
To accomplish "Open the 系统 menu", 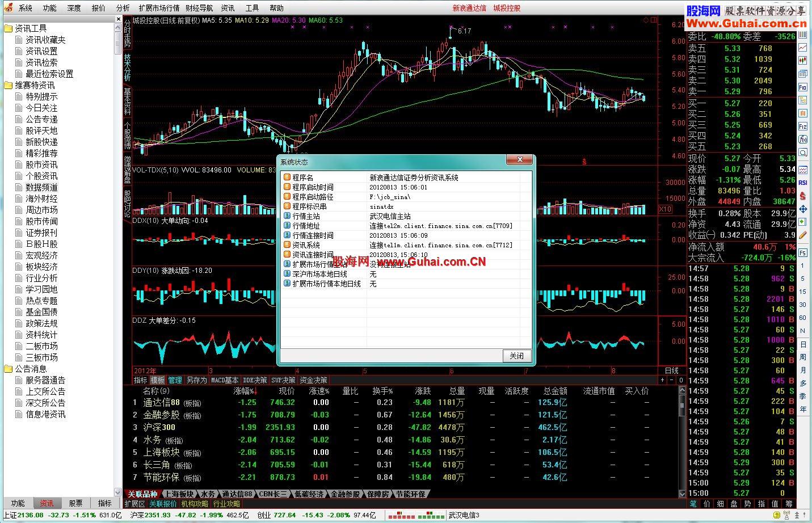I will [x=26, y=8].
